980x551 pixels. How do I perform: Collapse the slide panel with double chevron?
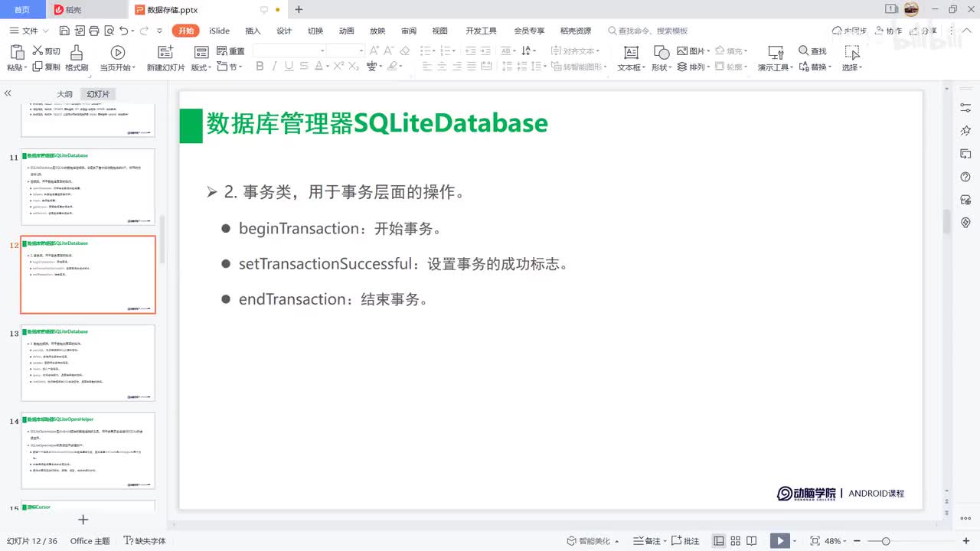(x=8, y=93)
